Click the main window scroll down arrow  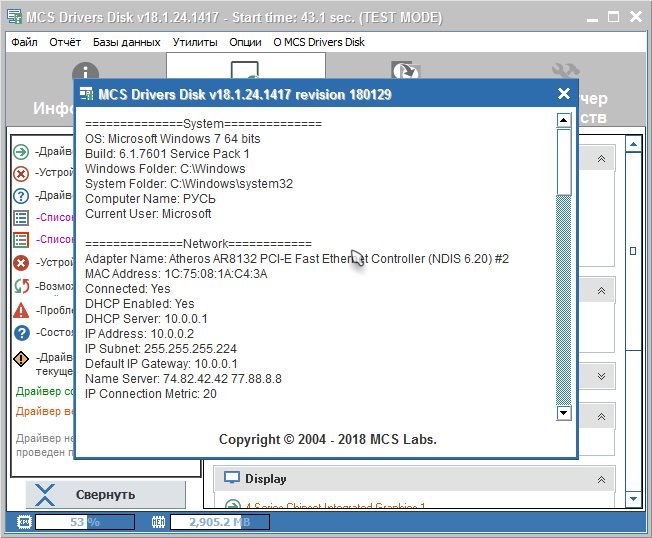(x=633, y=499)
